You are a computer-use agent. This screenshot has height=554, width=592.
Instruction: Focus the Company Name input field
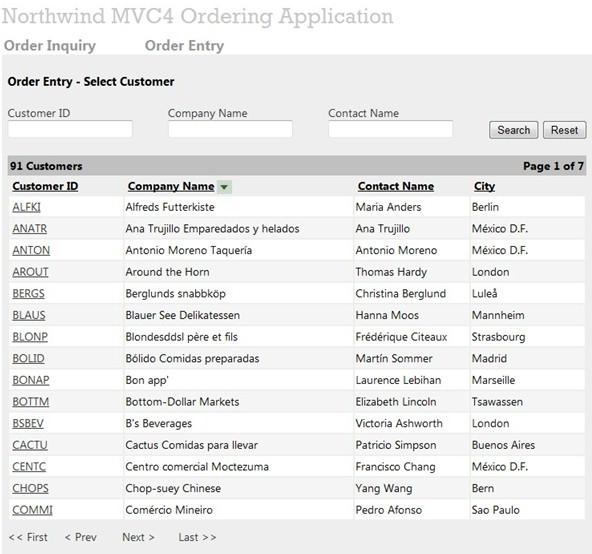[230, 129]
